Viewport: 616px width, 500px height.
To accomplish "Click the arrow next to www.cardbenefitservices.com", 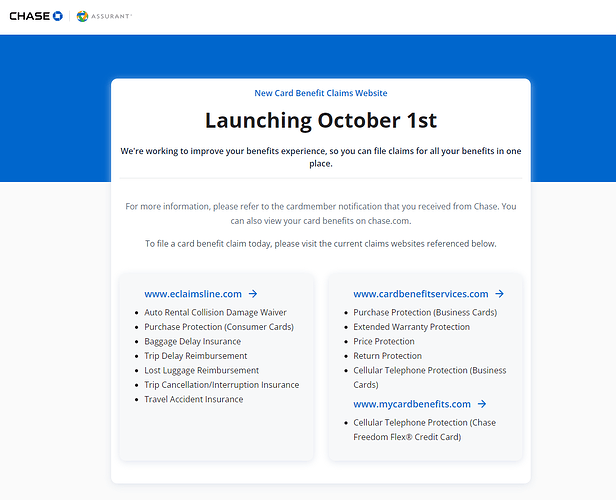I will pos(499,294).
